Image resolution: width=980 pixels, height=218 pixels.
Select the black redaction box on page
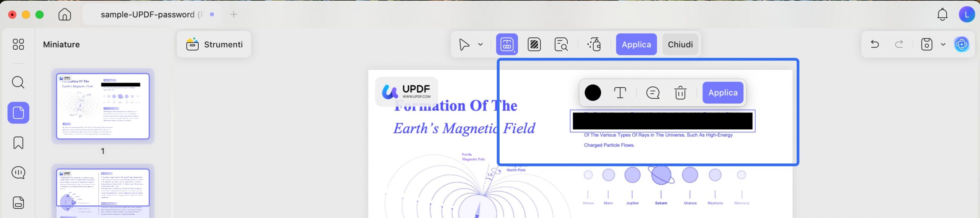(x=662, y=121)
